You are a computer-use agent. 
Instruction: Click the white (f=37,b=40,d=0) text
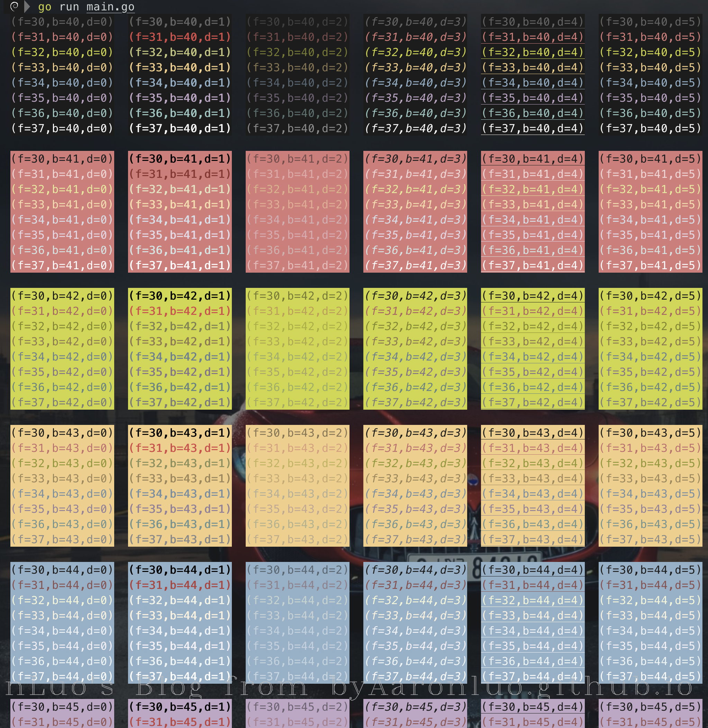(62, 128)
